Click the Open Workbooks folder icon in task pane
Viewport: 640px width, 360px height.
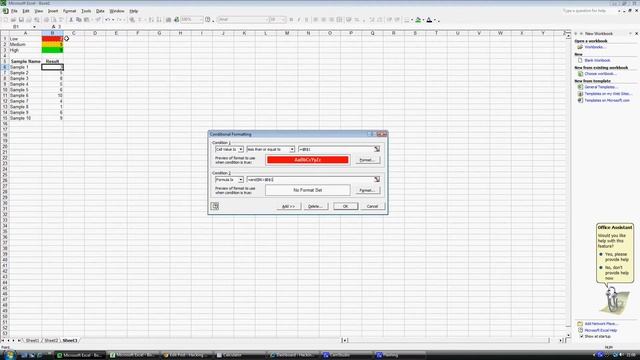pyautogui.click(x=580, y=47)
